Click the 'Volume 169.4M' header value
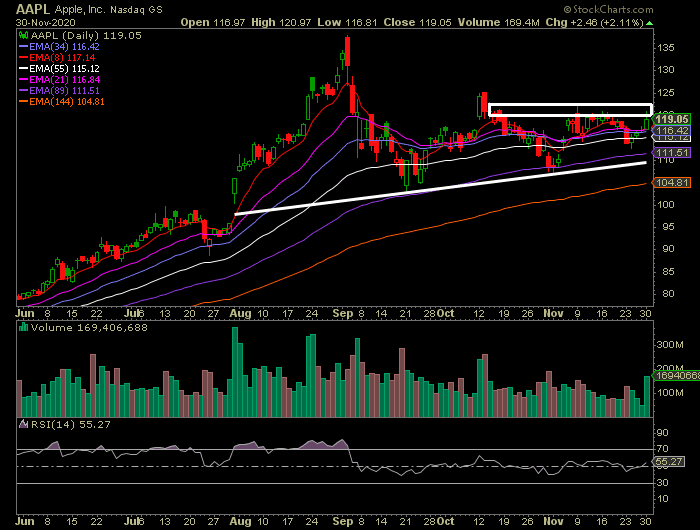Image resolution: width=700 pixels, height=530 pixels. pos(498,22)
